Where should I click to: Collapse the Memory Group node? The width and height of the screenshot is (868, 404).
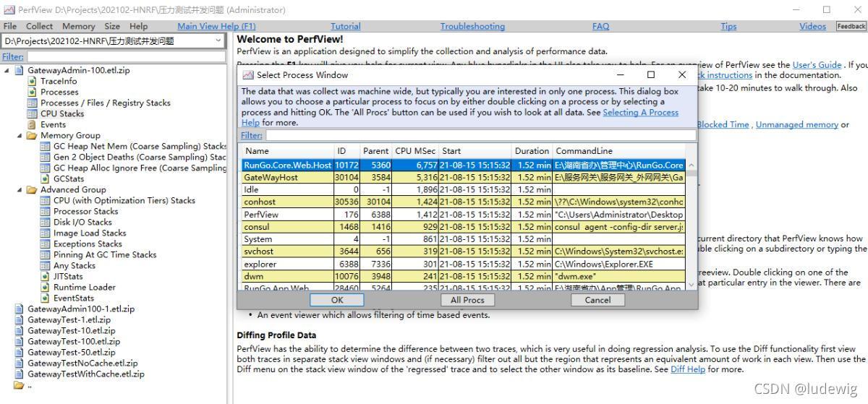20,135
